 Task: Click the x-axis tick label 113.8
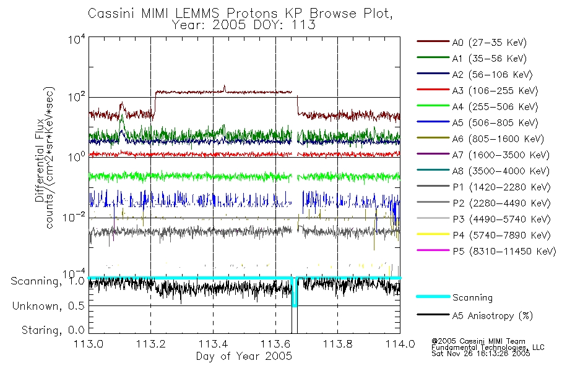point(337,344)
